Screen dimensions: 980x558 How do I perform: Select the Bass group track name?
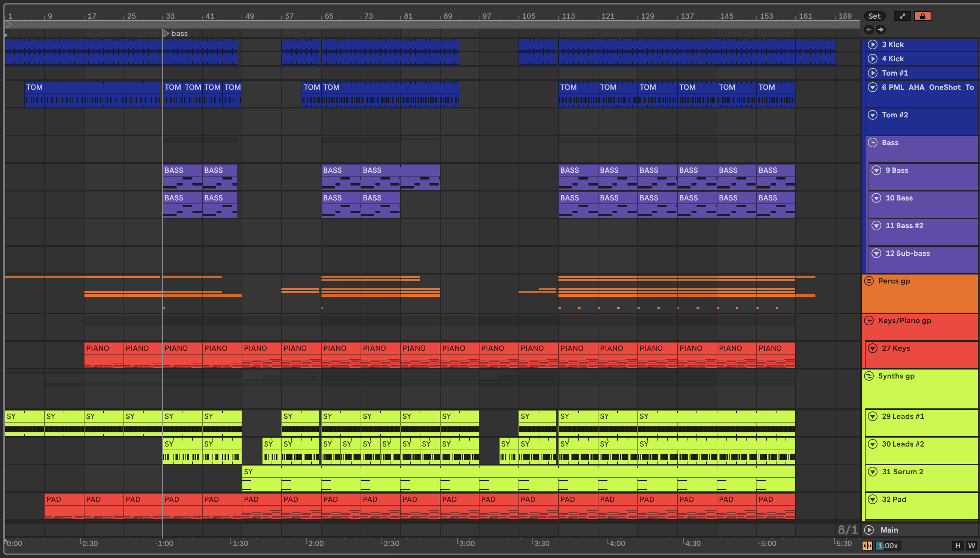[x=890, y=142]
